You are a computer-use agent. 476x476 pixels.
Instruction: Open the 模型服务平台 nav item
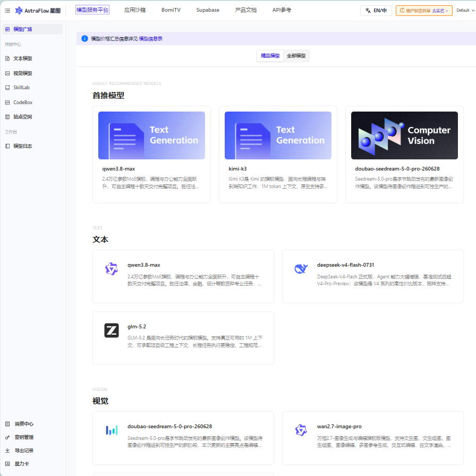tap(92, 10)
